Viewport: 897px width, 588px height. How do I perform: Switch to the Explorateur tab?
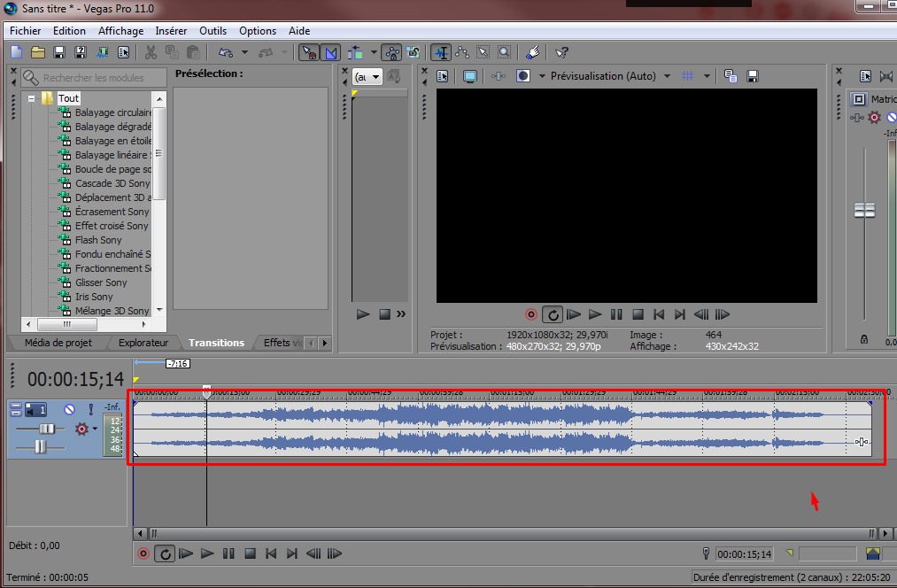143,343
